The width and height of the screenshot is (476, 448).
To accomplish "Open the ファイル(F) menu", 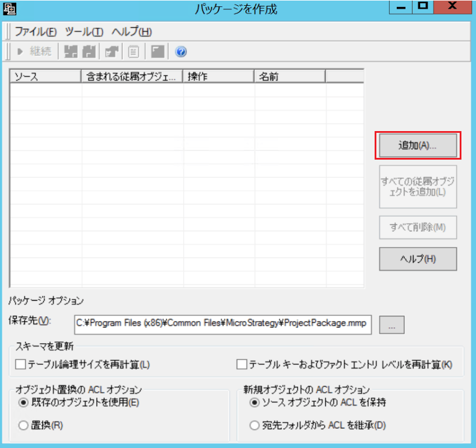I will 36,31.
